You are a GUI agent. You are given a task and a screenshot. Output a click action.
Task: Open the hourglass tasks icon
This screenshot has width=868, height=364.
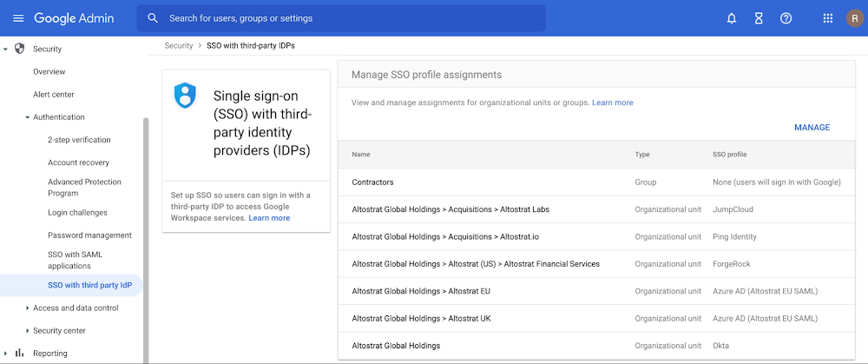[x=759, y=18]
